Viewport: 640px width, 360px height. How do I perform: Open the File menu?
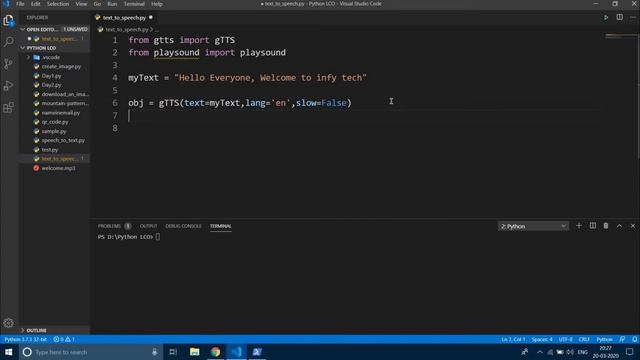click(20, 4)
